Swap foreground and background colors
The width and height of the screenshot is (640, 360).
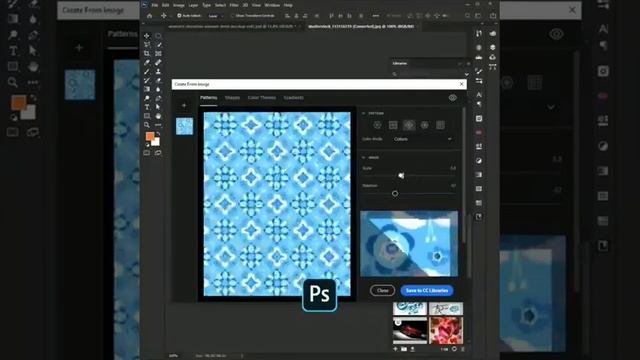pyautogui.click(x=158, y=133)
